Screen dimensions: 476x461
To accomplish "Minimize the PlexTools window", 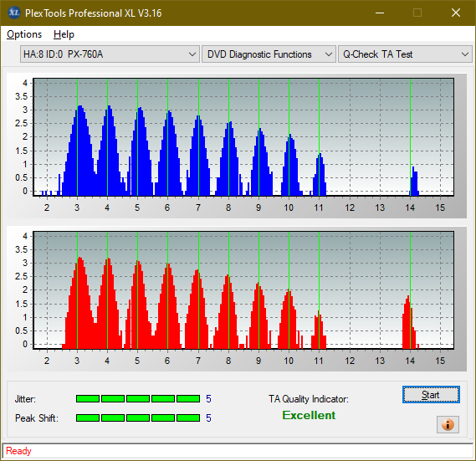I will [x=380, y=13].
